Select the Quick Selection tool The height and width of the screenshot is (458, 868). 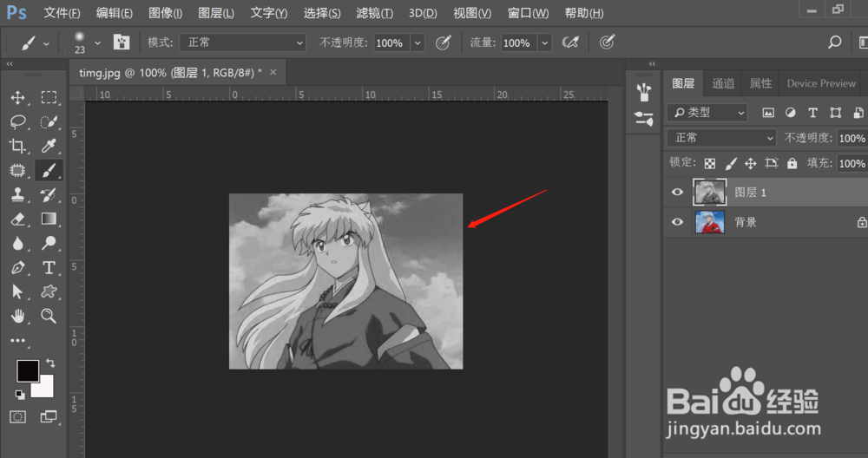49,121
